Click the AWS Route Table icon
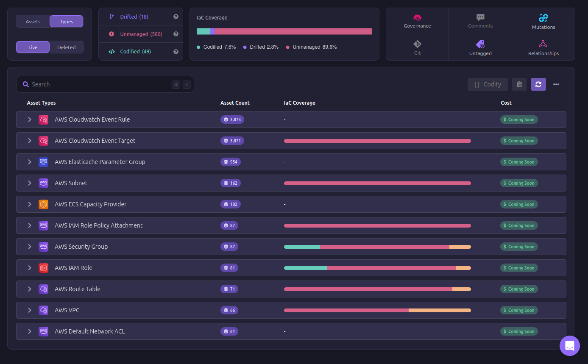588x364 pixels. pos(43,289)
